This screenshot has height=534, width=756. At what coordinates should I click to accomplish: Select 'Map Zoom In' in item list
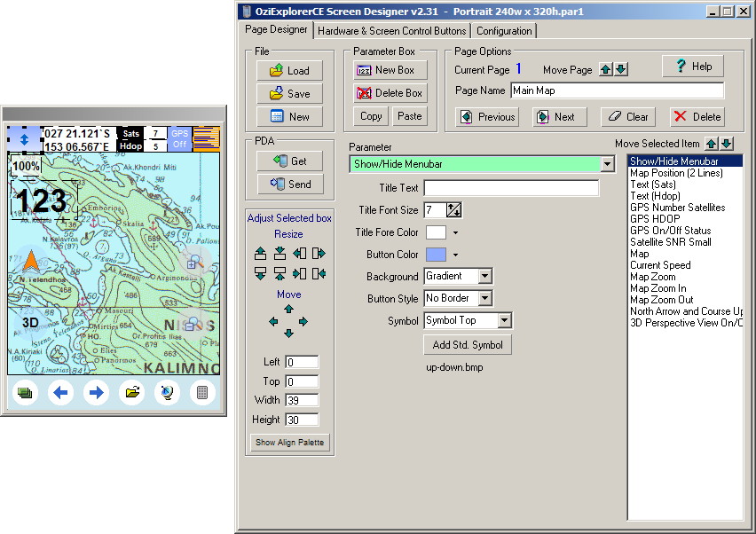pyautogui.click(x=658, y=288)
